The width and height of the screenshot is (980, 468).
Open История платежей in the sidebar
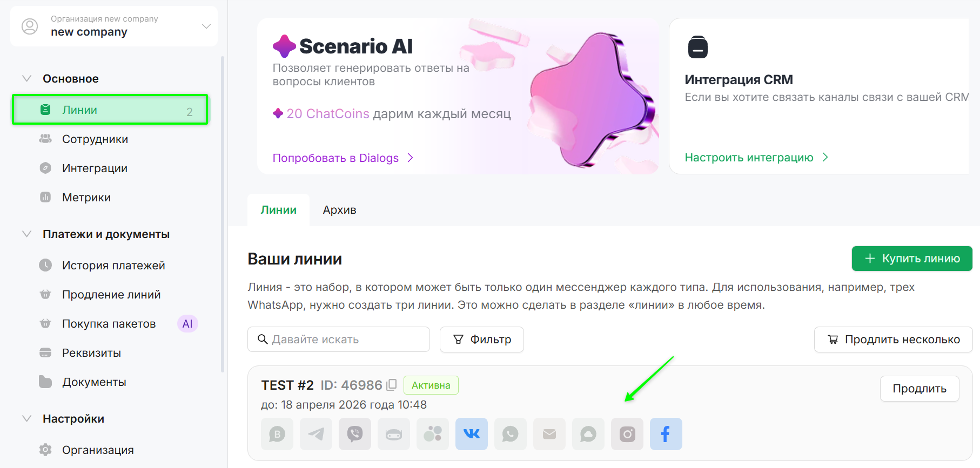click(113, 266)
